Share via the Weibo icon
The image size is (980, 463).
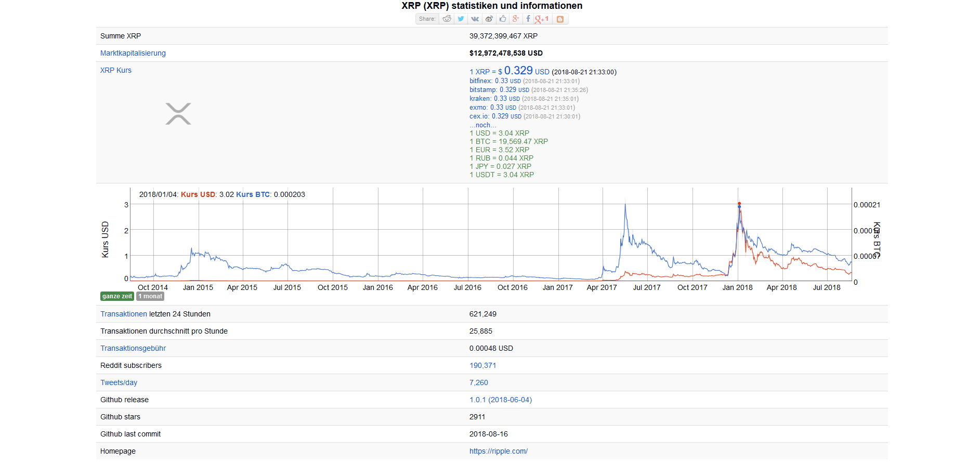[x=489, y=19]
